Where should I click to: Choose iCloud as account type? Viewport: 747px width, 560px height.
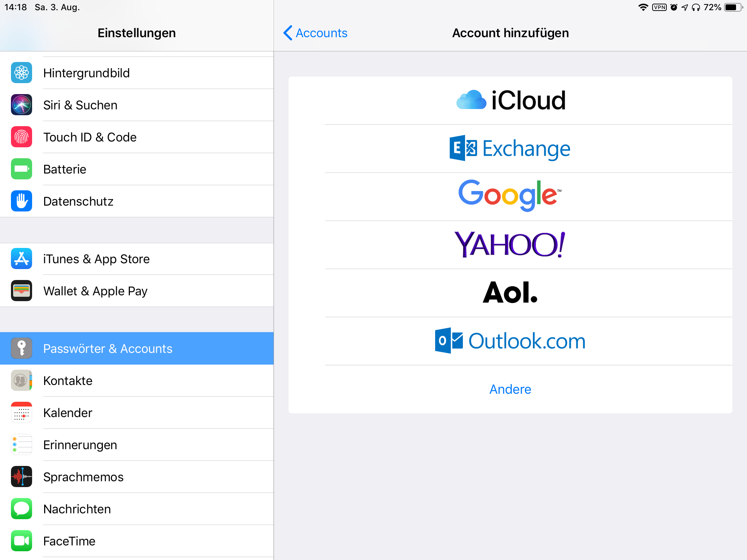click(510, 100)
